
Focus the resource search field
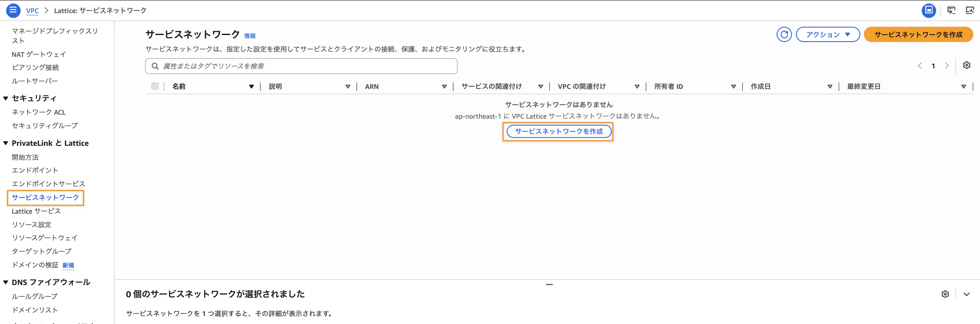(x=301, y=66)
